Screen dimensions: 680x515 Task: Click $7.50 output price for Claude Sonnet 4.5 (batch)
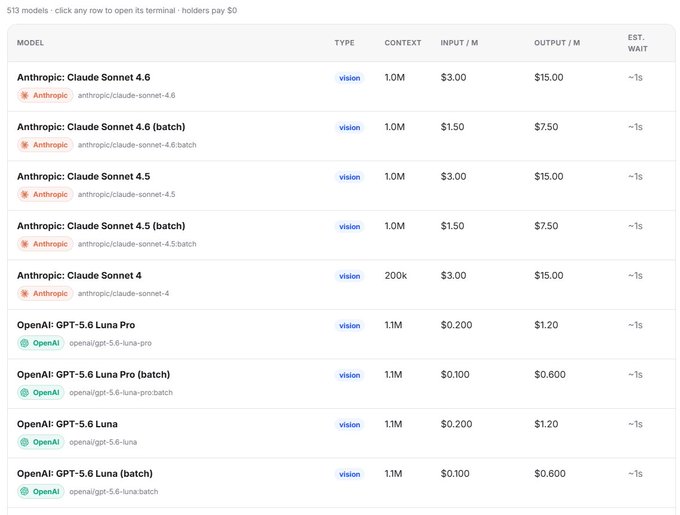coord(546,226)
